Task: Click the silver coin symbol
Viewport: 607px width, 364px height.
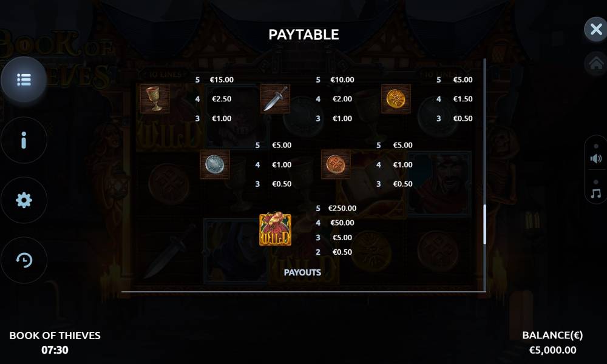Action: [215, 164]
